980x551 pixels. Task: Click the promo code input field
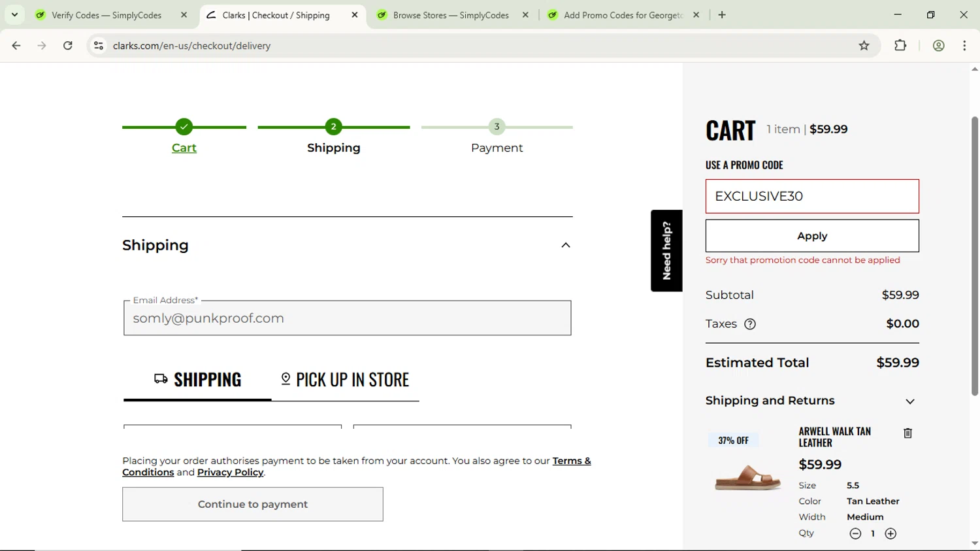point(812,196)
